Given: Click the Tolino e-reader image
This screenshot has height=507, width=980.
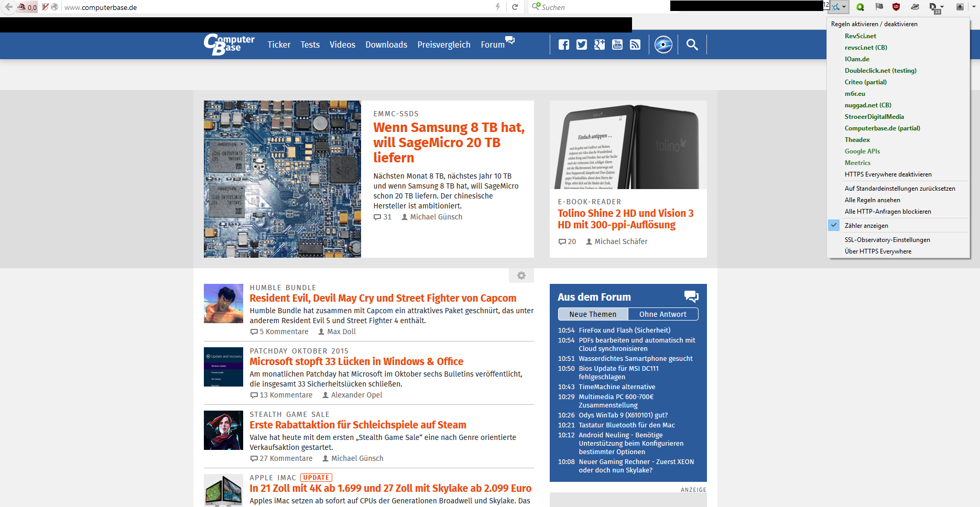Looking at the screenshot, I should click(x=628, y=145).
